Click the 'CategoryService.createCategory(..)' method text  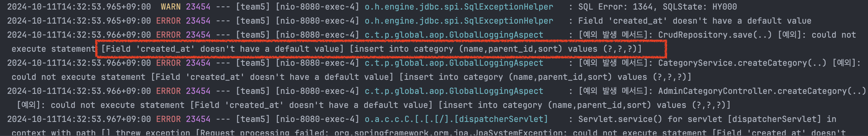pos(742,63)
